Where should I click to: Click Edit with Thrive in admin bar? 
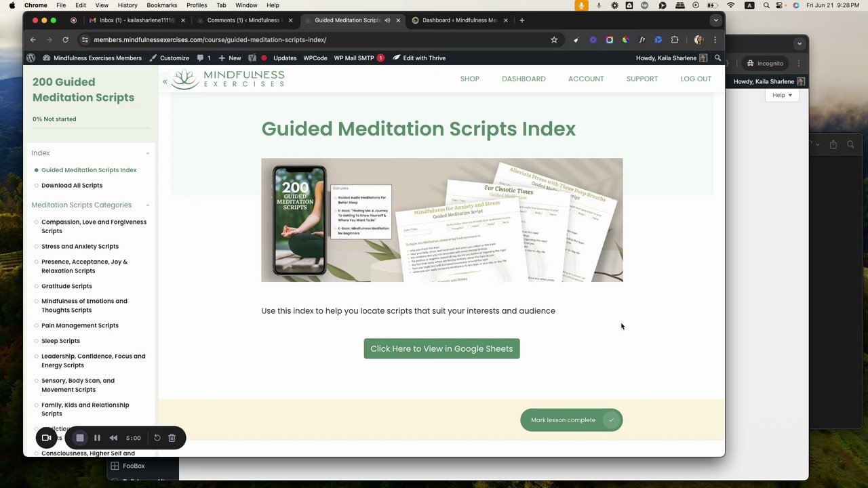click(419, 58)
